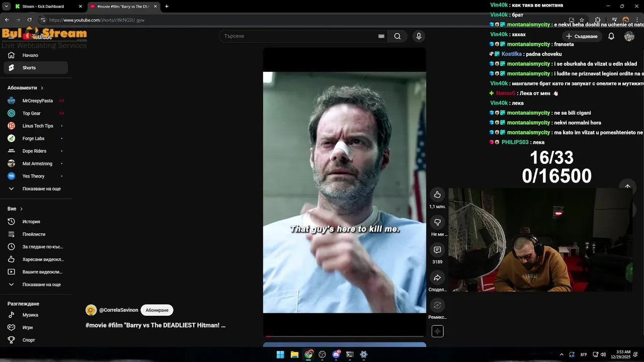Open liked videos in sidebar
This screenshot has width=644, height=362.
pyautogui.click(x=36, y=259)
